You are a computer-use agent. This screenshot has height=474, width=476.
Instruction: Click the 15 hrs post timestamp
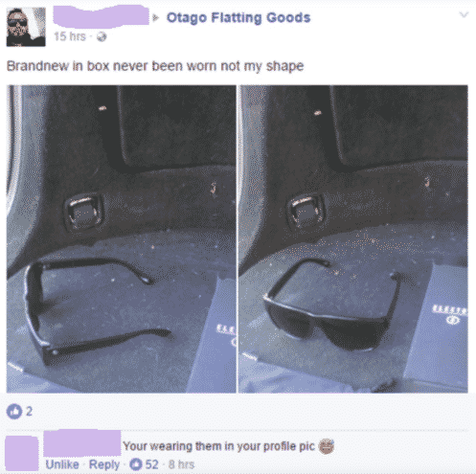coord(70,36)
